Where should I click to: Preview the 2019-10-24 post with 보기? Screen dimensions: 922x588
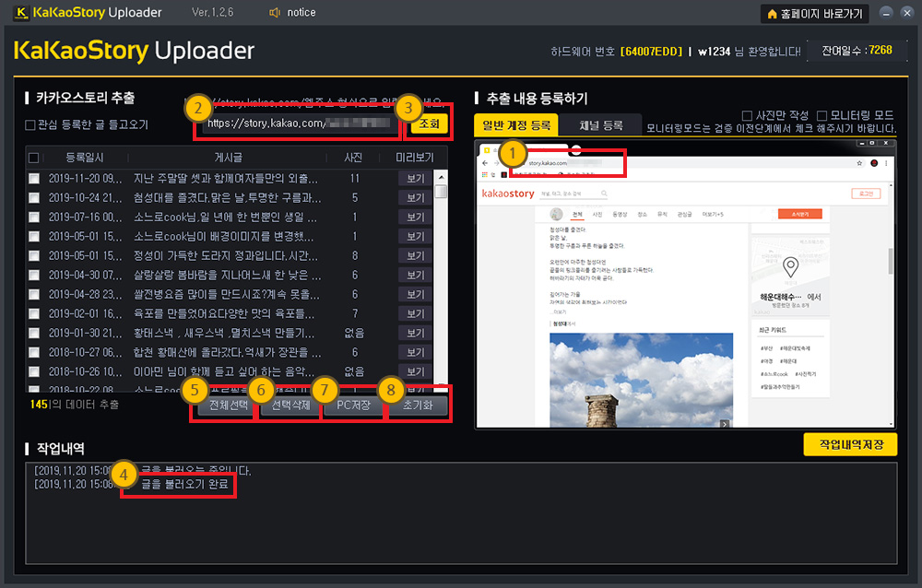click(x=416, y=197)
